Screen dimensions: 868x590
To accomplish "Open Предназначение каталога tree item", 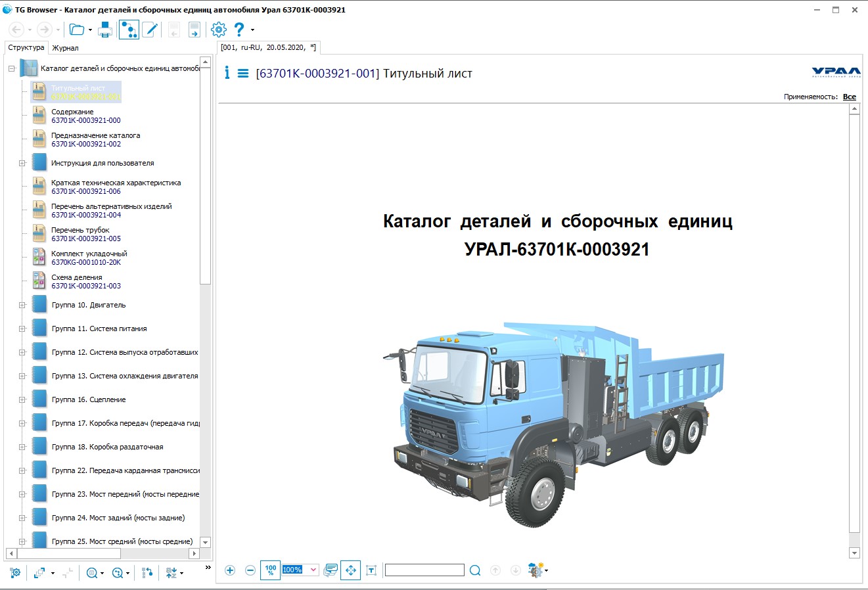I will (x=96, y=139).
